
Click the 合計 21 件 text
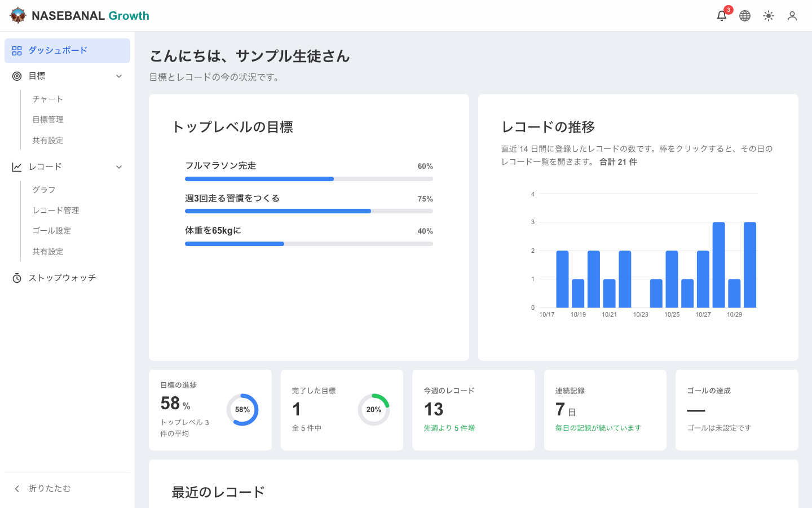[x=618, y=162]
